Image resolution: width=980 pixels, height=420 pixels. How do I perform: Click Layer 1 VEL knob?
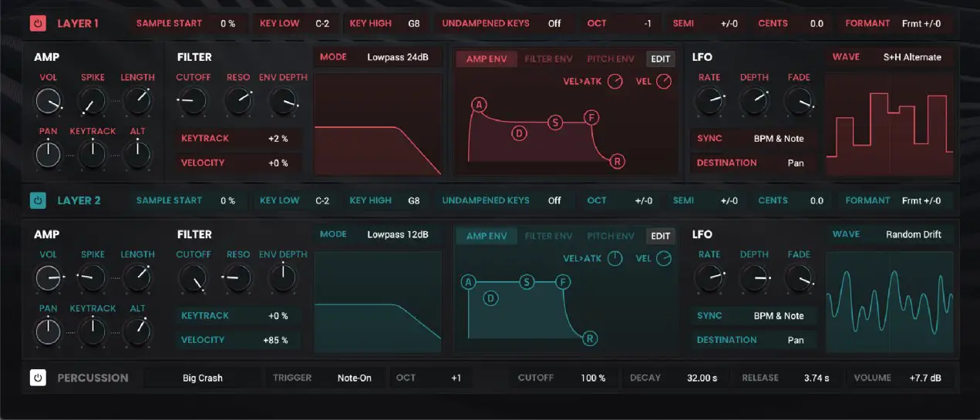click(663, 82)
